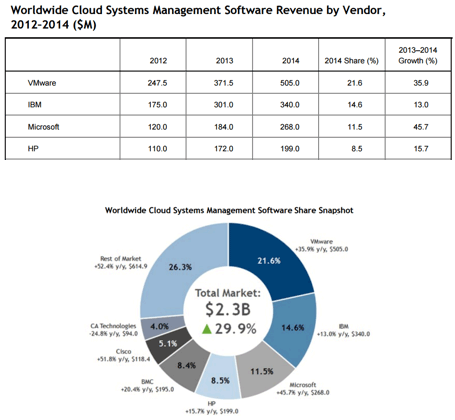This screenshot has width=455, height=420.
Task: Click the '$2.3B' total market value
Action: coord(228,309)
